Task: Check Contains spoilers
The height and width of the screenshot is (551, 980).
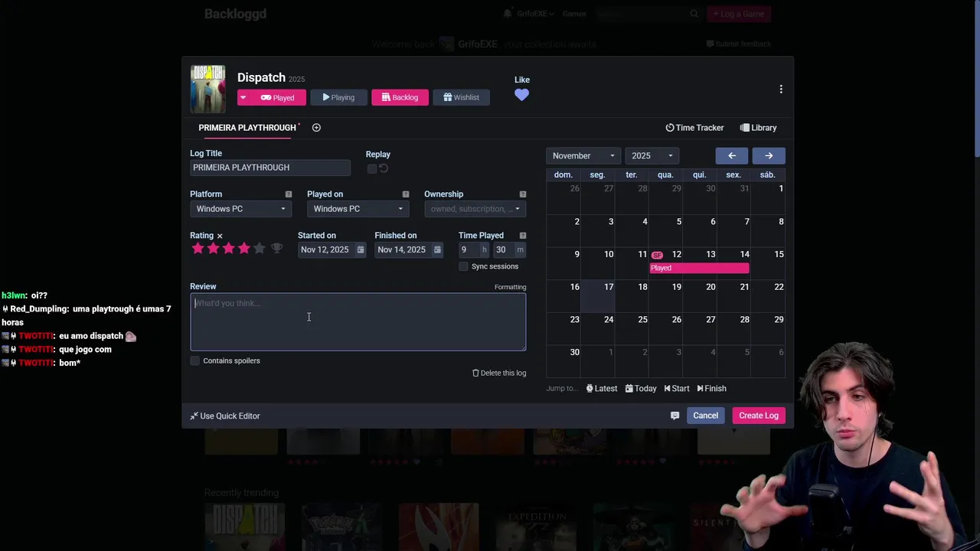Action: point(195,360)
